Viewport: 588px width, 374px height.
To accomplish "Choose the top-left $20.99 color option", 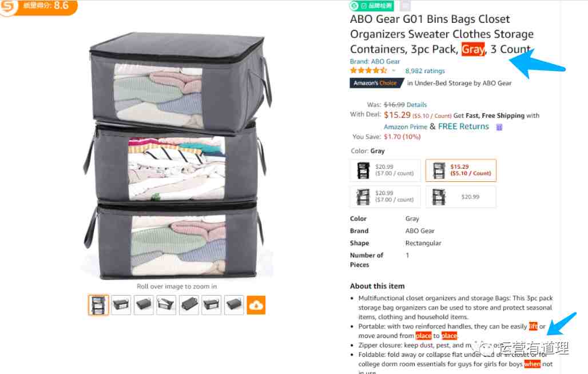I will pyautogui.click(x=385, y=170).
